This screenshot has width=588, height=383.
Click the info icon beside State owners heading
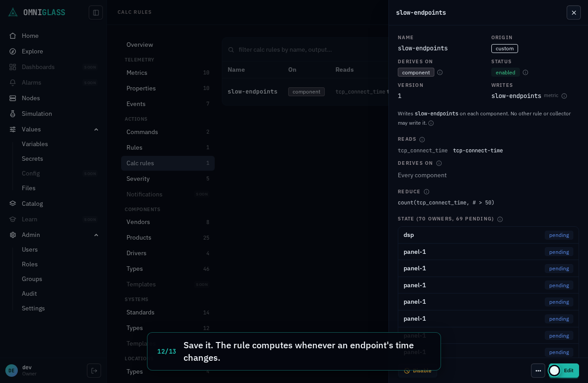coord(500,219)
